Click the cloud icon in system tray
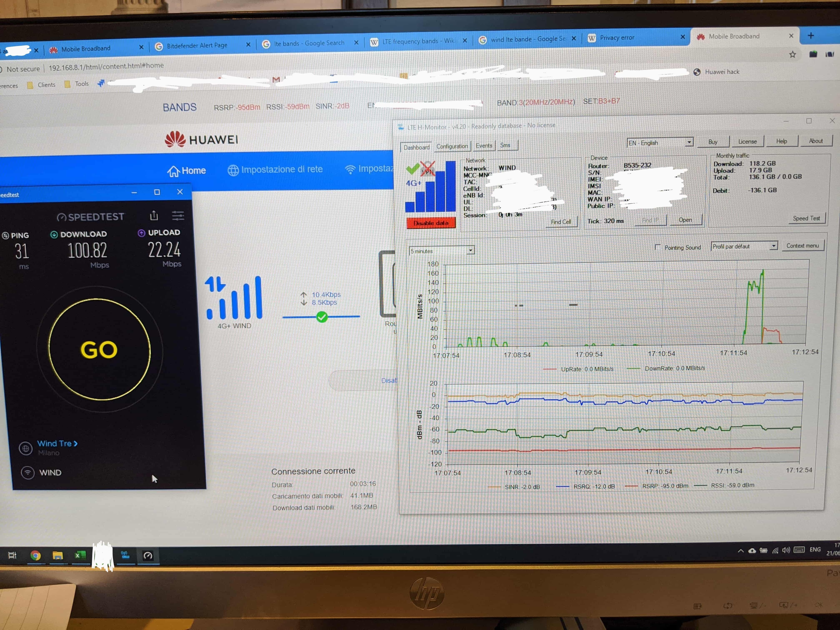This screenshot has width=840, height=630. (752, 551)
